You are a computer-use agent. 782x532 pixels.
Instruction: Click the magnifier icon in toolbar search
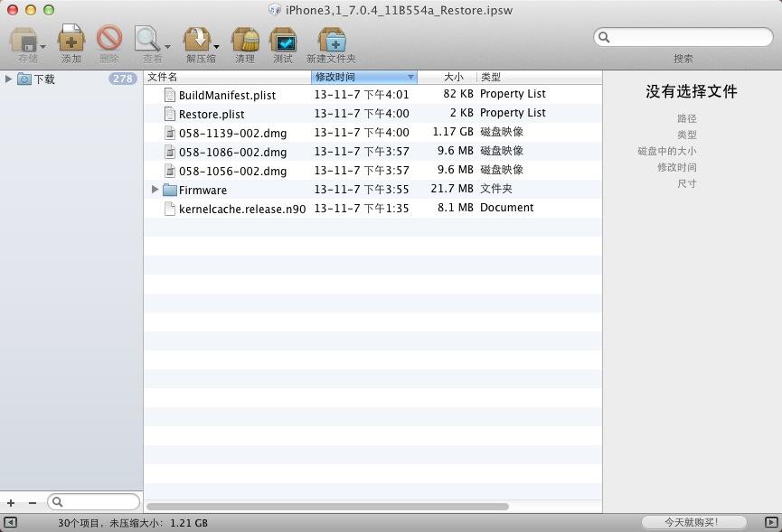click(x=604, y=37)
